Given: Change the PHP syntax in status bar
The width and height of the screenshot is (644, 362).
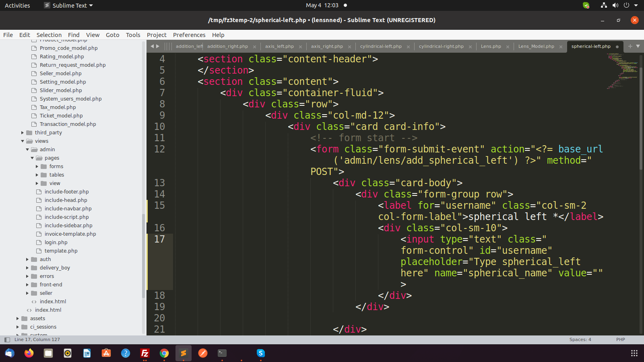Looking at the screenshot, I should 620,339.
